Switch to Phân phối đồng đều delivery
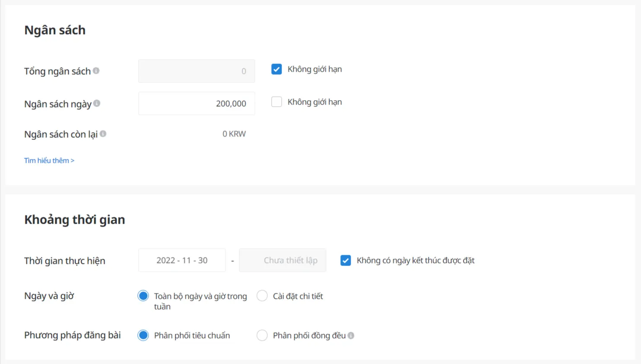Viewport: 641px width, 364px height. (262, 336)
